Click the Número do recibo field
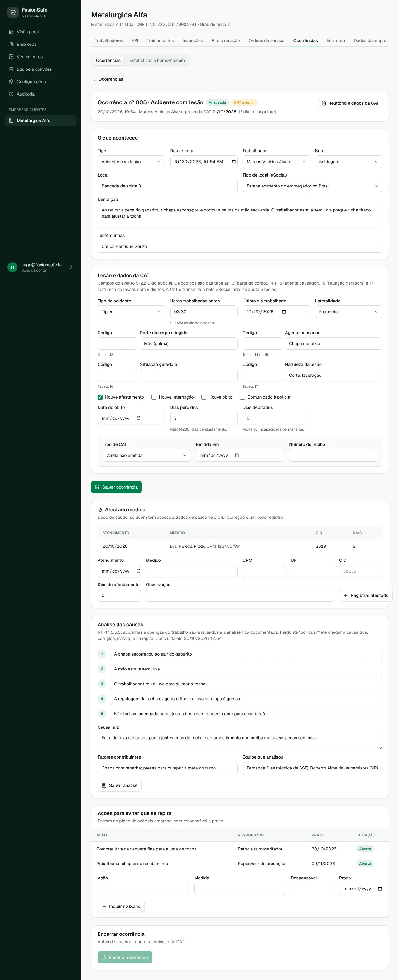This screenshot has width=399, height=980. (x=333, y=455)
